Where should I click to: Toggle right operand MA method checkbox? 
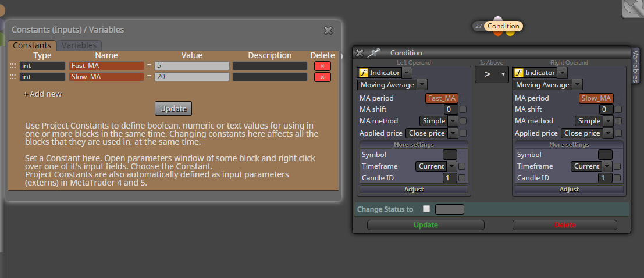pos(618,121)
